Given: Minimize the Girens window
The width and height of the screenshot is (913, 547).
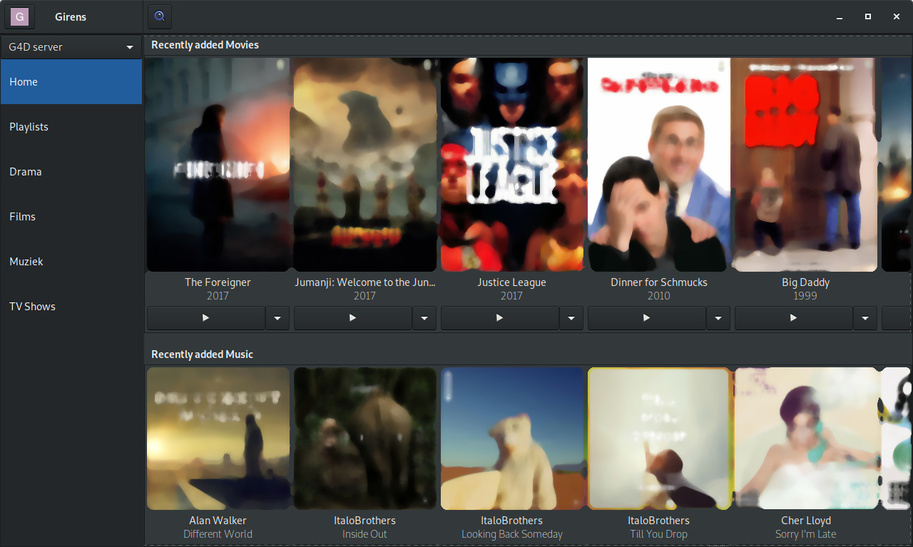Looking at the screenshot, I should (839, 17).
